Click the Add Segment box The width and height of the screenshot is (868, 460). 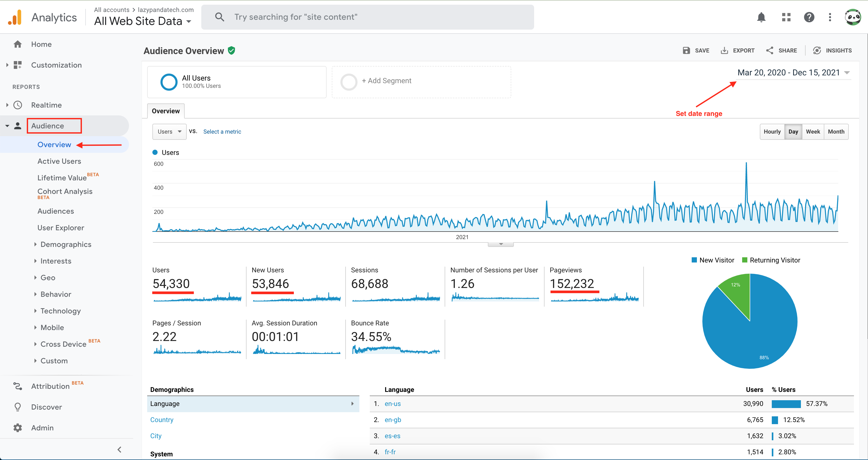pyautogui.click(x=421, y=82)
